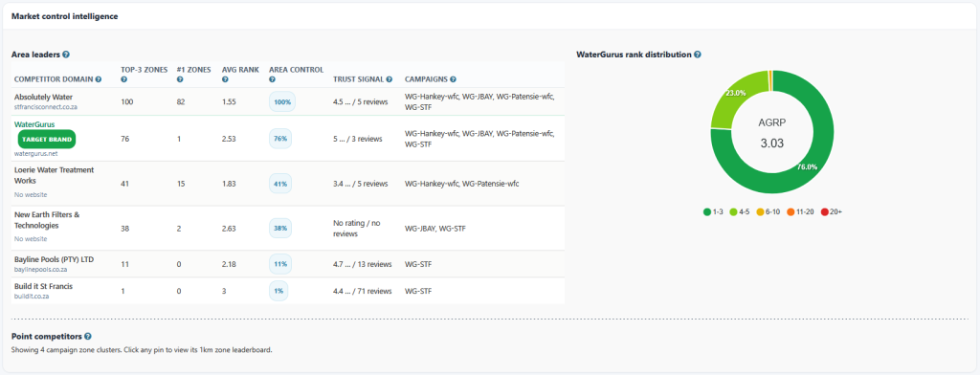
Task: Toggle the 1-3 legend item
Action: click(x=714, y=212)
